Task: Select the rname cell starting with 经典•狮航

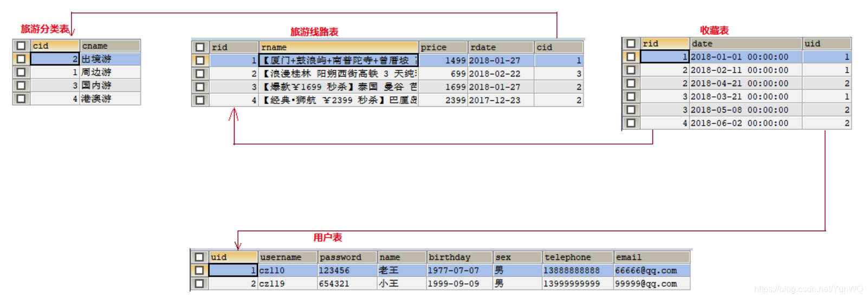Action: pyautogui.click(x=339, y=100)
